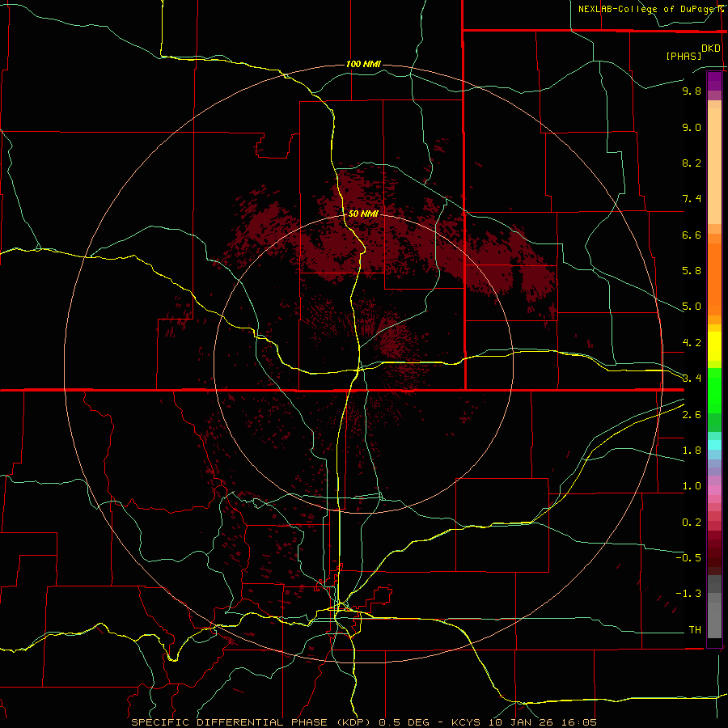Click the 5.8 scale value
This screenshot has height=728, width=728.
(692, 271)
